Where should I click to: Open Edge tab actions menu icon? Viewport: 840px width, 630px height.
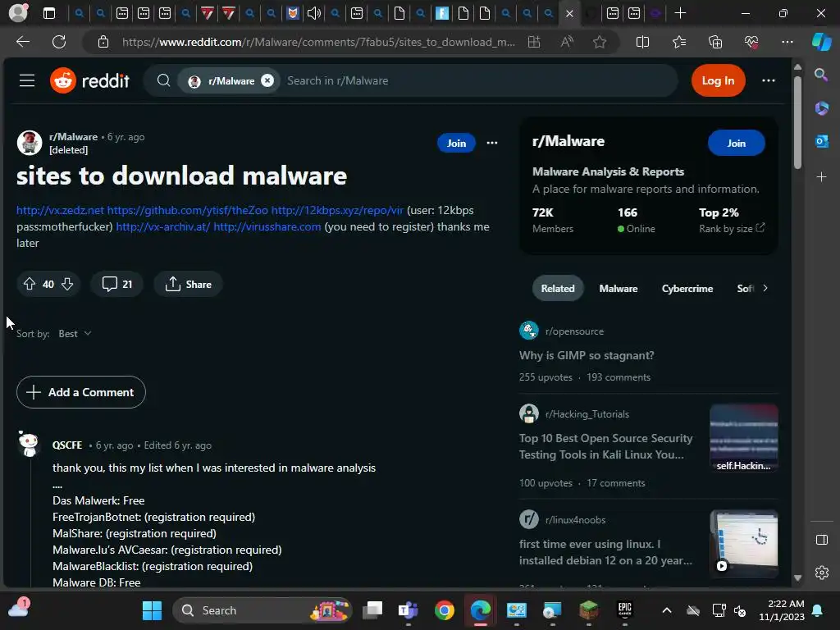click(x=48, y=13)
